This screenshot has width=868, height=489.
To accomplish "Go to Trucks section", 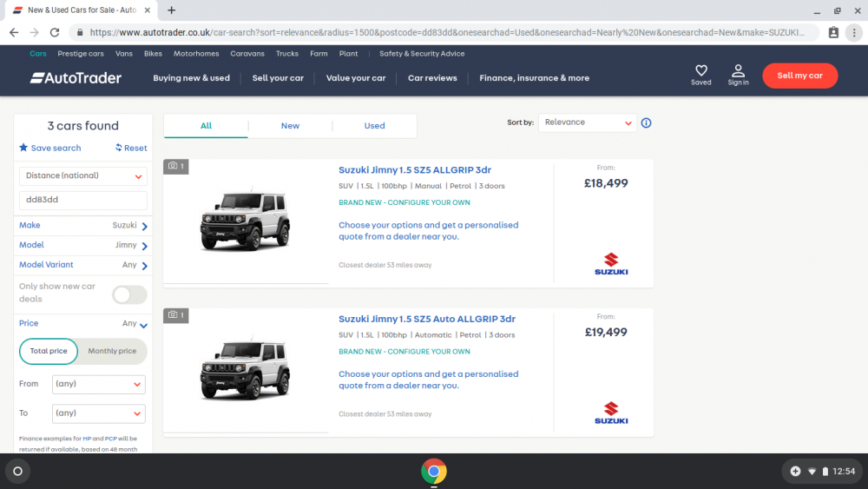I will [x=286, y=54].
